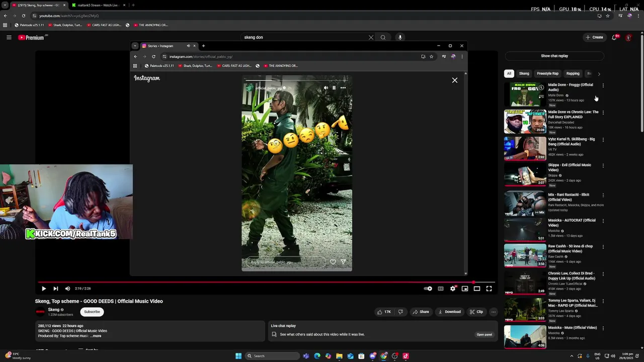
Task: Open TikTok app from taskbar
Action: (406, 356)
